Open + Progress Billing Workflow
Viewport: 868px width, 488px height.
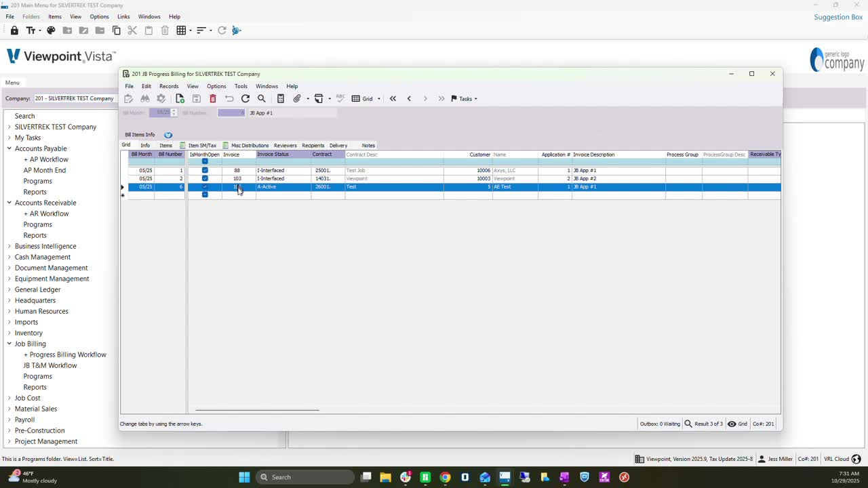65,354
